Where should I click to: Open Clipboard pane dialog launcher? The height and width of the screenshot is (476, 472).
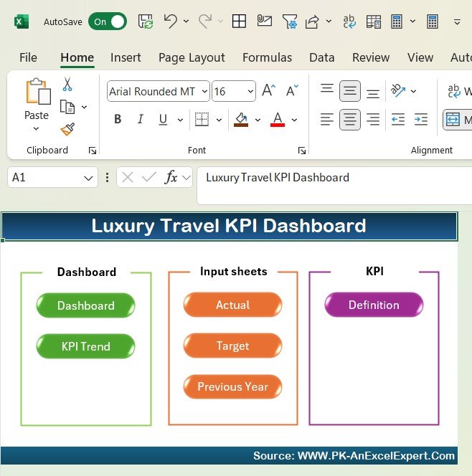[93, 151]
